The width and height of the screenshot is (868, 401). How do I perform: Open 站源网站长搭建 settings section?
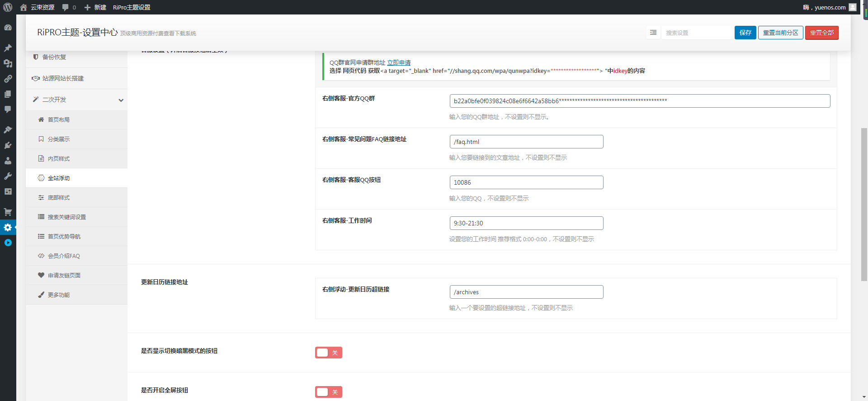[76, 78]
